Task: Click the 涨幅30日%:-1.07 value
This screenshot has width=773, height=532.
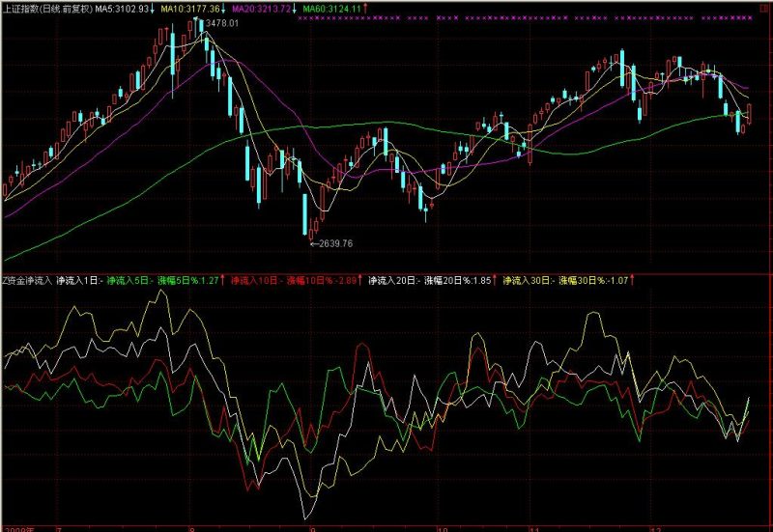Action: coord(593,281)
